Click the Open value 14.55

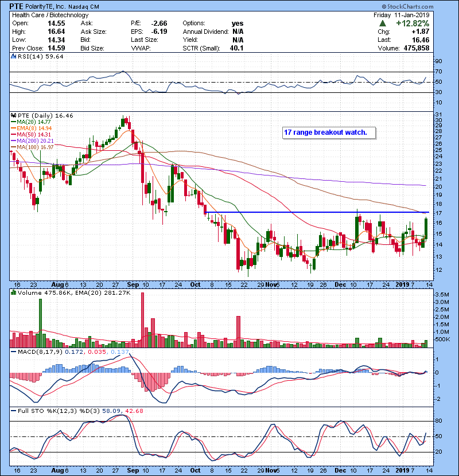click(56, 24)
